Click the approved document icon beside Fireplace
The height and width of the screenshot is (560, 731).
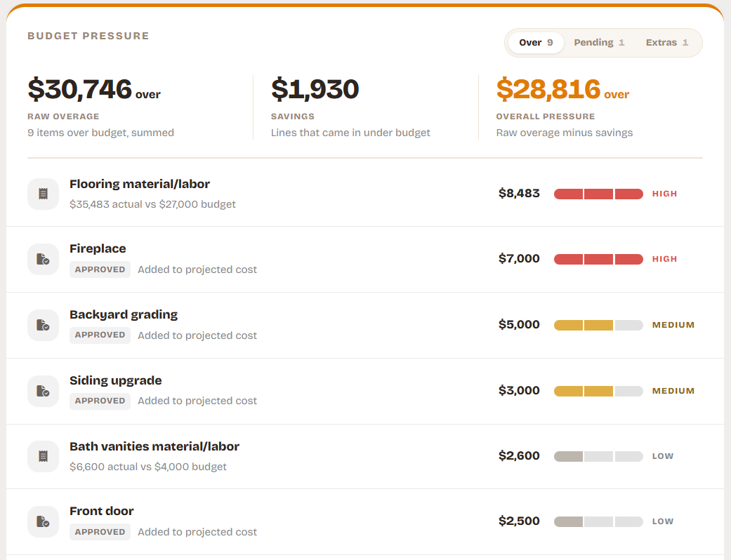click(43, 259)
